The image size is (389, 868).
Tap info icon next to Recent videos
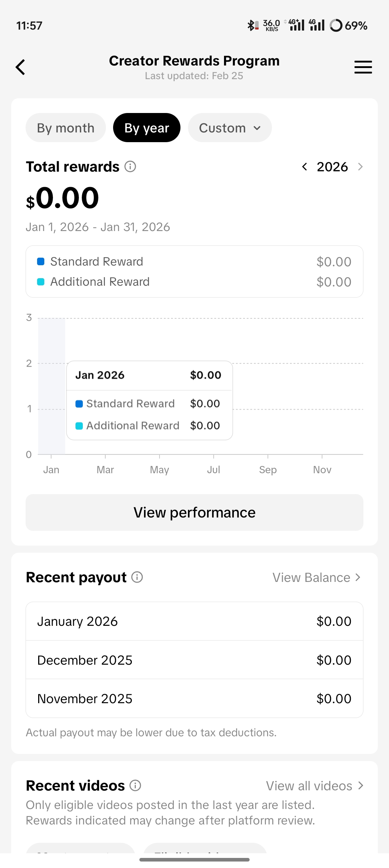coord(135,786)
